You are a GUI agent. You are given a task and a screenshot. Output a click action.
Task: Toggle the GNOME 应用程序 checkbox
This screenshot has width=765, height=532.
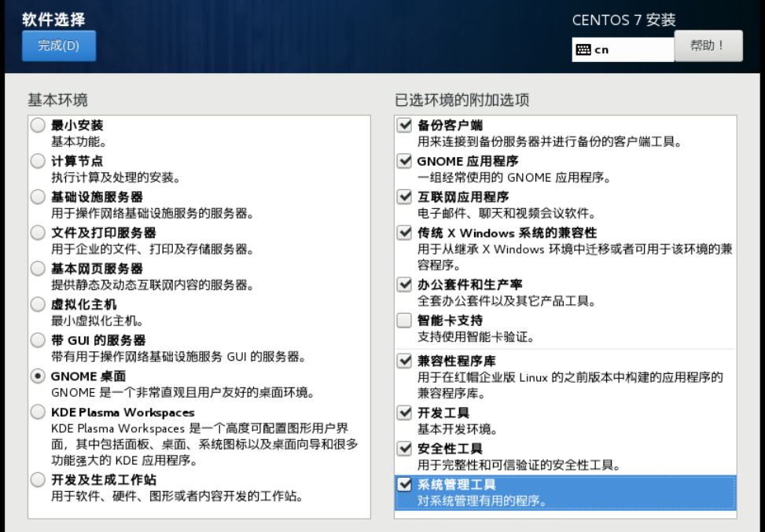(404, 161)
